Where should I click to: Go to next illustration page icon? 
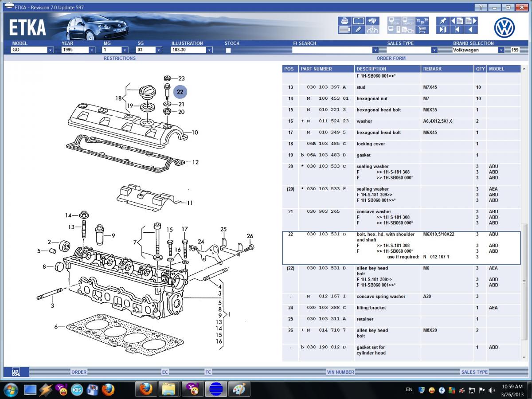471,21
